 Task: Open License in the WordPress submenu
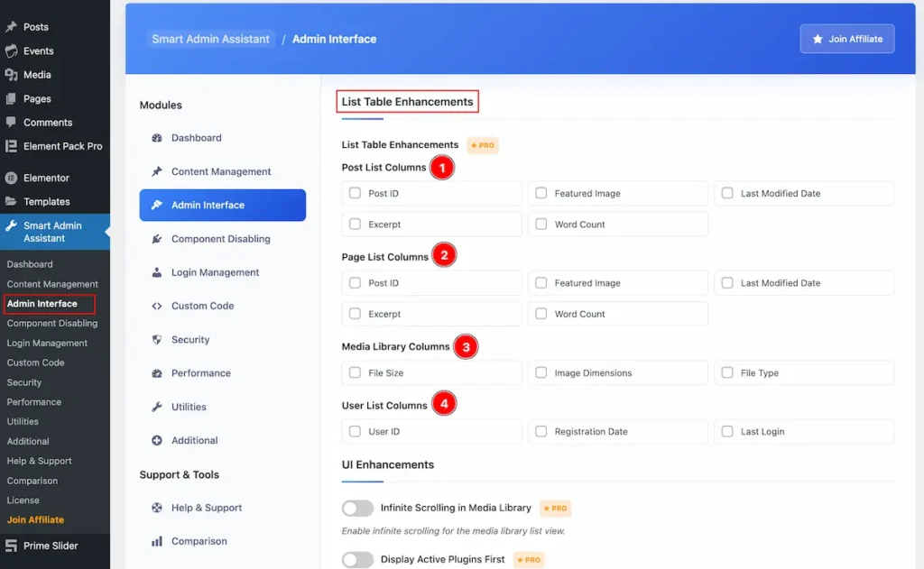coord(23,500)
